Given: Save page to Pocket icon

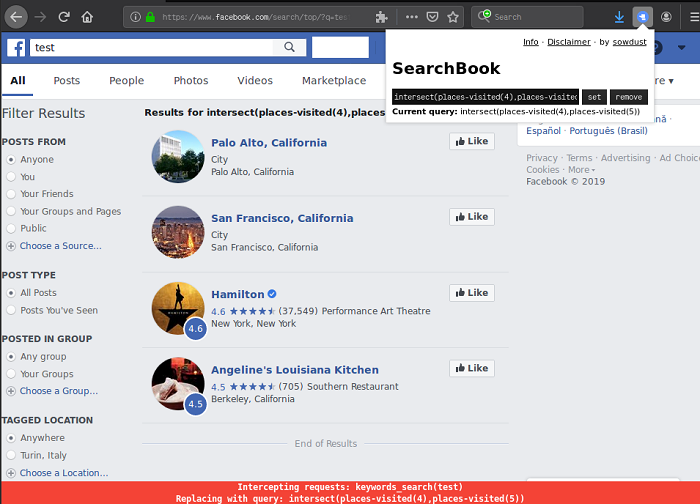Looking at the screenshot, I should tap(432, 17).
